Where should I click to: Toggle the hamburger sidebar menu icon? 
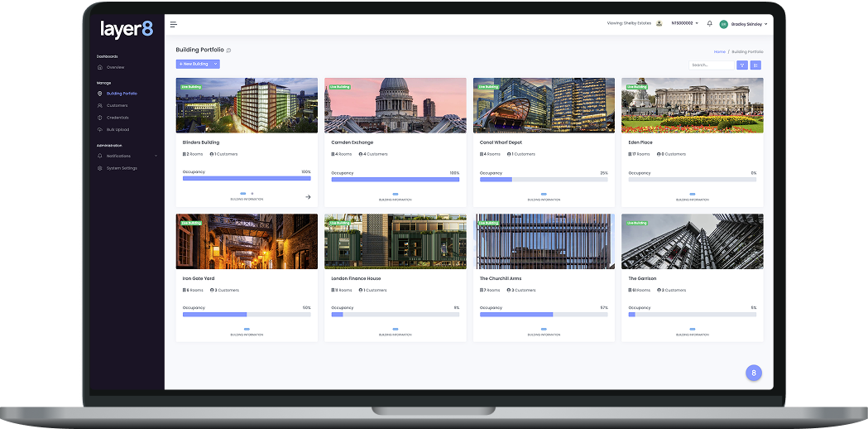[174, 25]
